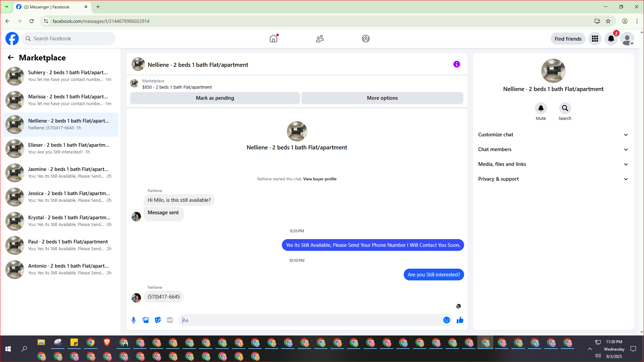Open the Chrome three-dot menu

point(637,21)
